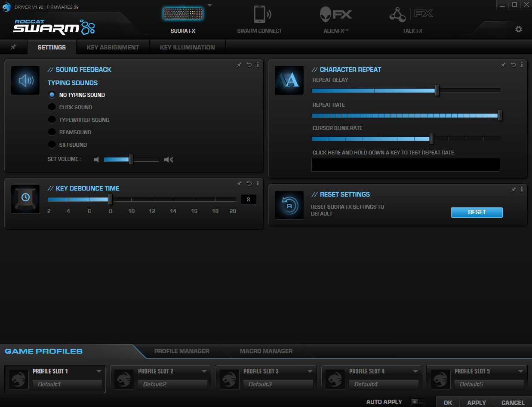Toggle the Auto Apply switch
Screen dimensions: 532x407
(x=418, y=402)
